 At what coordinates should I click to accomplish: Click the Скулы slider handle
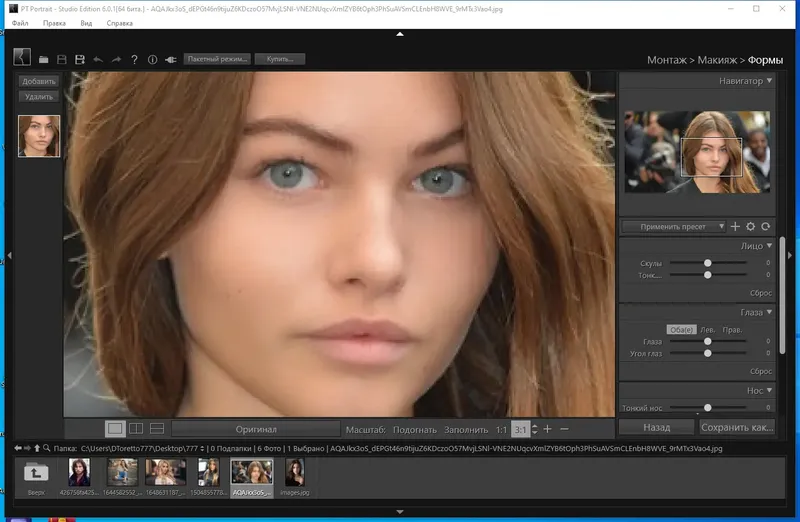(x=708, y=263)
